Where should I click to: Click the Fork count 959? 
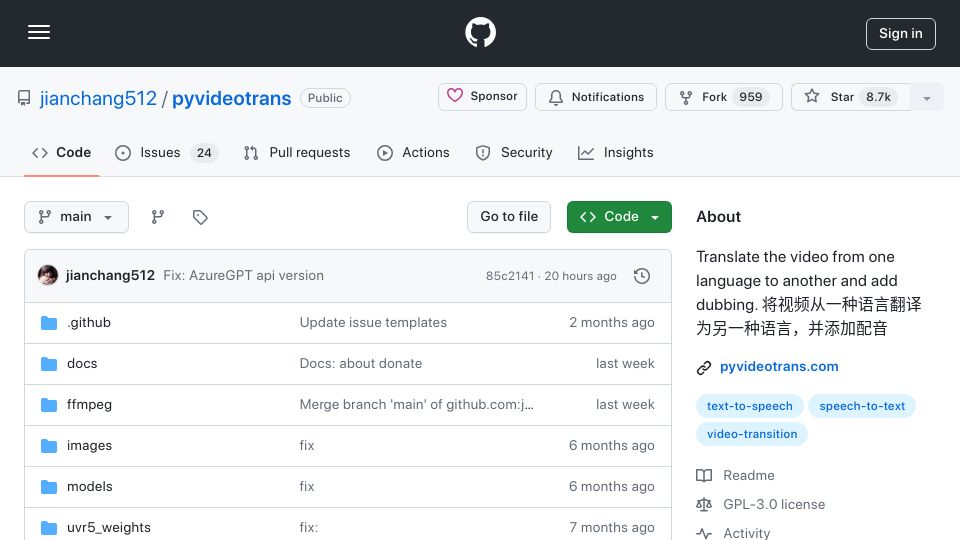pyautogui.click(x=751, y=97)
